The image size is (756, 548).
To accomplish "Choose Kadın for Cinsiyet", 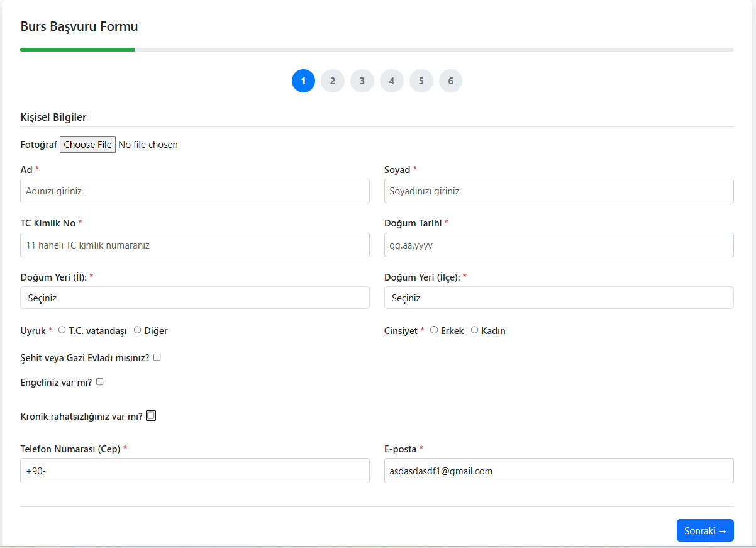I will 474,329.
